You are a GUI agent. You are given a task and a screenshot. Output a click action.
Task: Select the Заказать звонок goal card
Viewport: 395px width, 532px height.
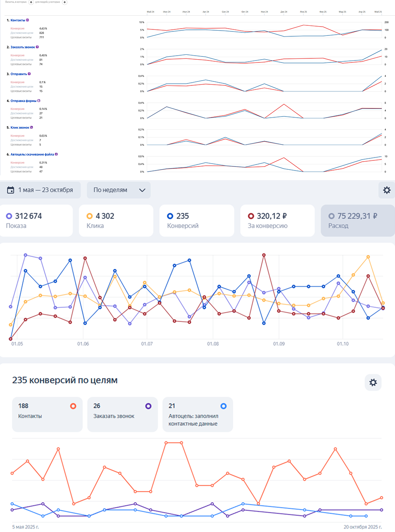tap(122, 414)
